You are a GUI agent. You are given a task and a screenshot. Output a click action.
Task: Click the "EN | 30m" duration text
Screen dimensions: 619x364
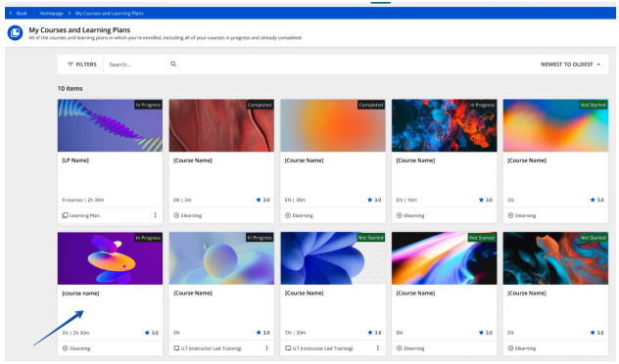pos(295,200)
